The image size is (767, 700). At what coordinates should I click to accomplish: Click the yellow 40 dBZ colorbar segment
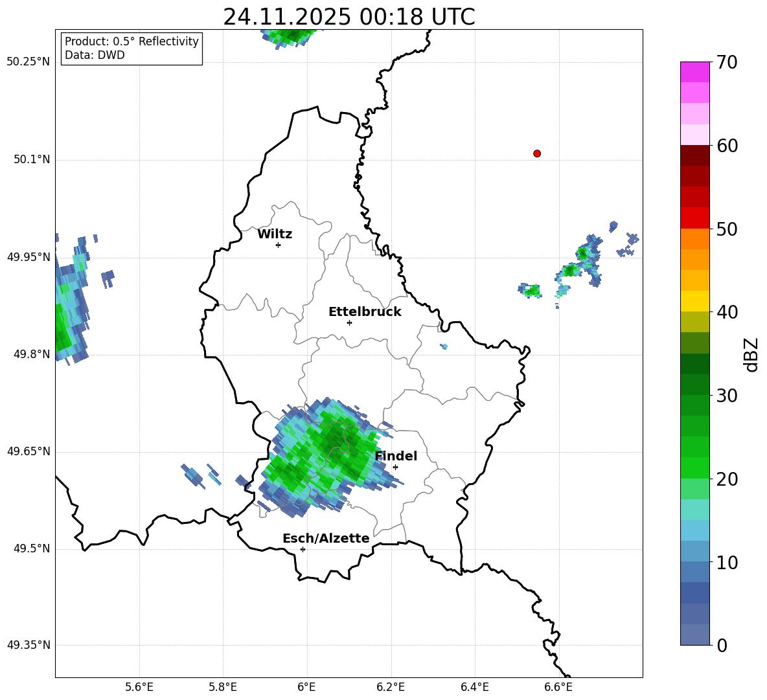(694, 301)
